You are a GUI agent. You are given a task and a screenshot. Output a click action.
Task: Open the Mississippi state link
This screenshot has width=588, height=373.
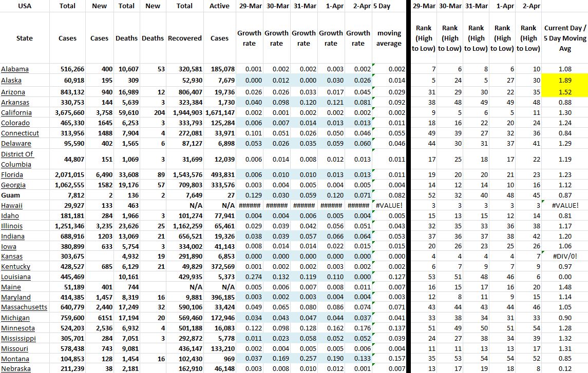pyautogui.click(x=18, y=339)
